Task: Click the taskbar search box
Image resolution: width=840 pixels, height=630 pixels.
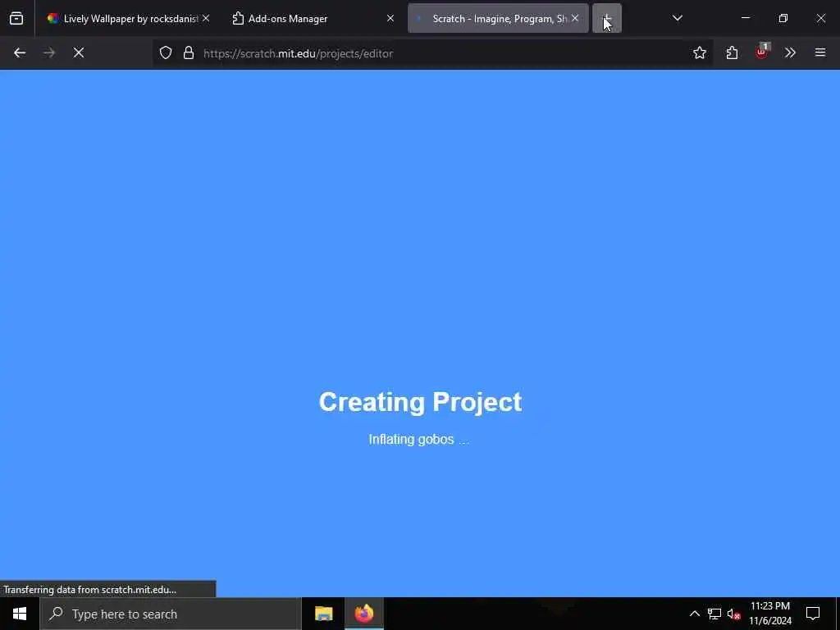Action: pos(171,614)
